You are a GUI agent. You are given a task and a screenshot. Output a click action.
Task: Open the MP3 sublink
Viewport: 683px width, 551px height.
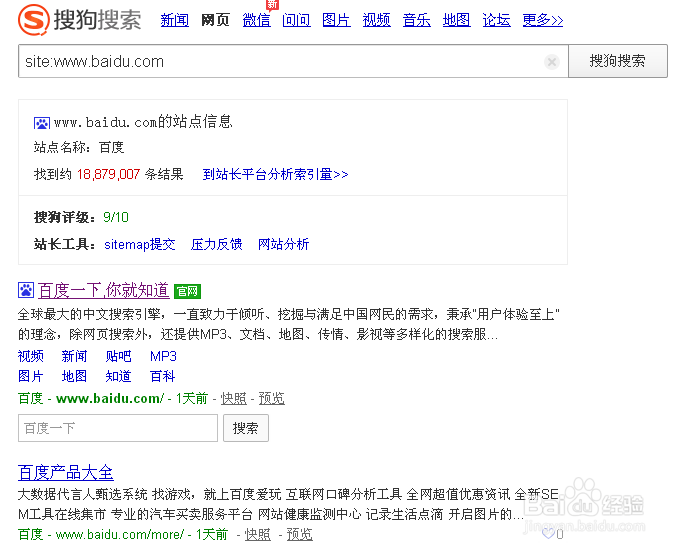pos(163,356)
